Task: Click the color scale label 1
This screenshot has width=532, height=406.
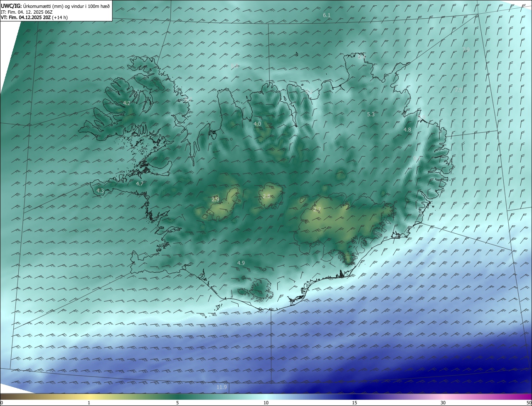Action: coord(89,403)
